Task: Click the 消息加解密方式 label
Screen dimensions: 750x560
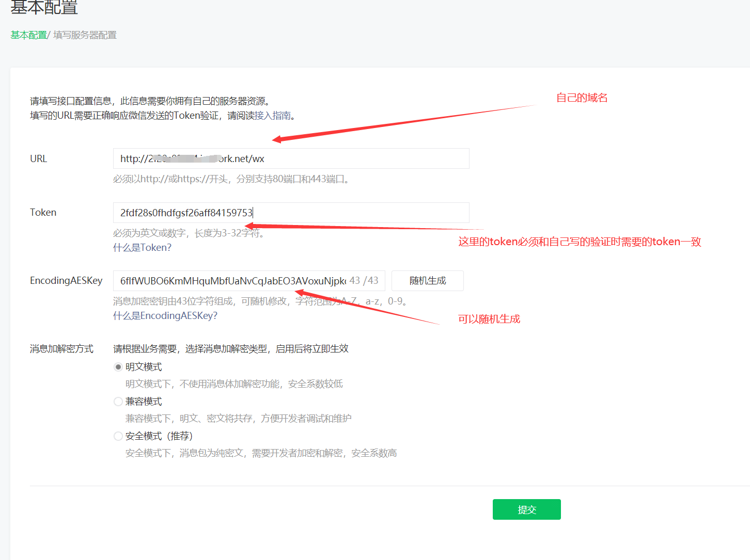Action: coord(61,348)
